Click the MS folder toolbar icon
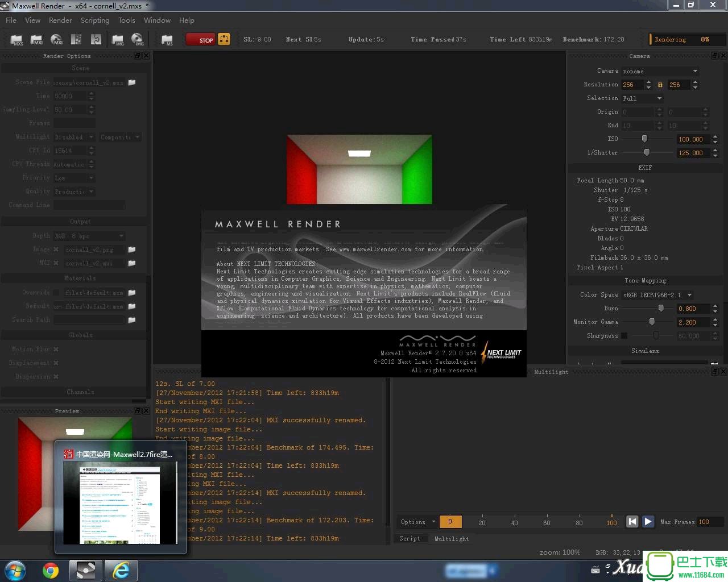 point(167,39)
